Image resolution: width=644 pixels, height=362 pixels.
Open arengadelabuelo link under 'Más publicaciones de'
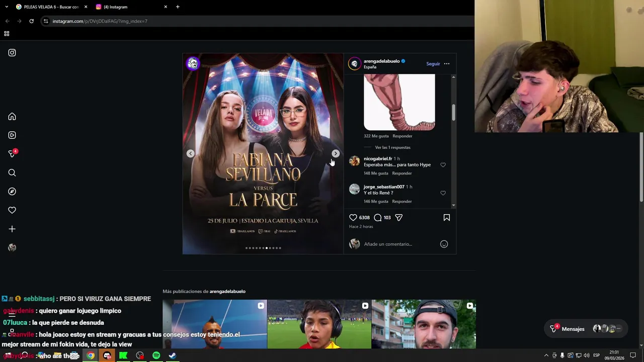click(227, 292)
